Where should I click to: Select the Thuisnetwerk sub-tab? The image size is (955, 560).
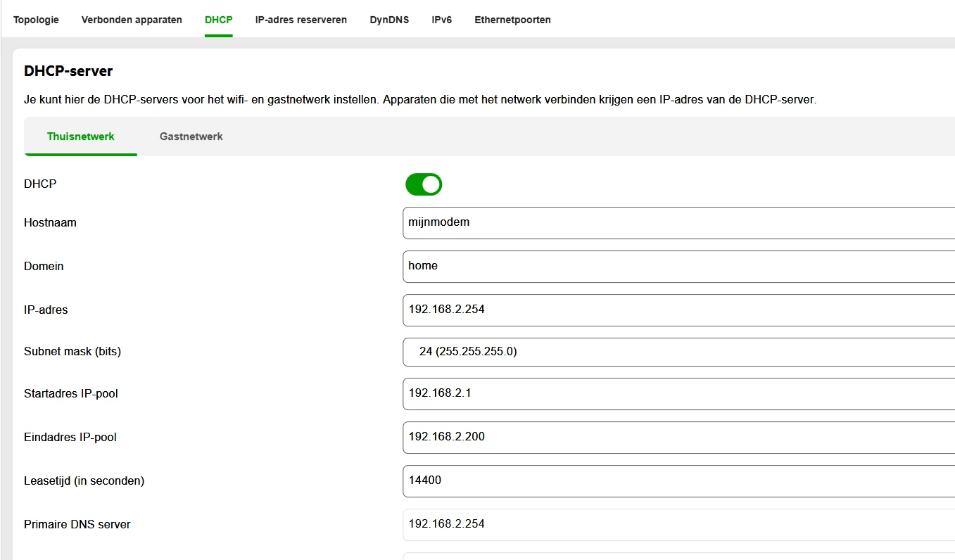pos(81,136)
